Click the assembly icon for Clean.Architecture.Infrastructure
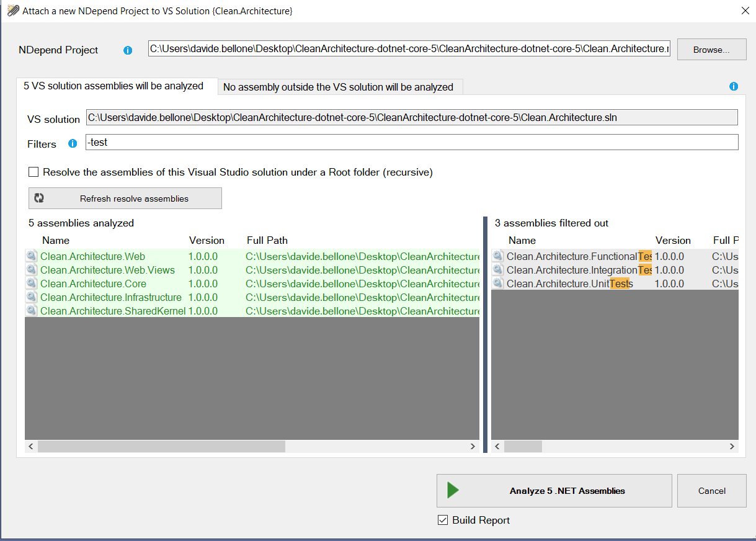 tap(31, 297)
